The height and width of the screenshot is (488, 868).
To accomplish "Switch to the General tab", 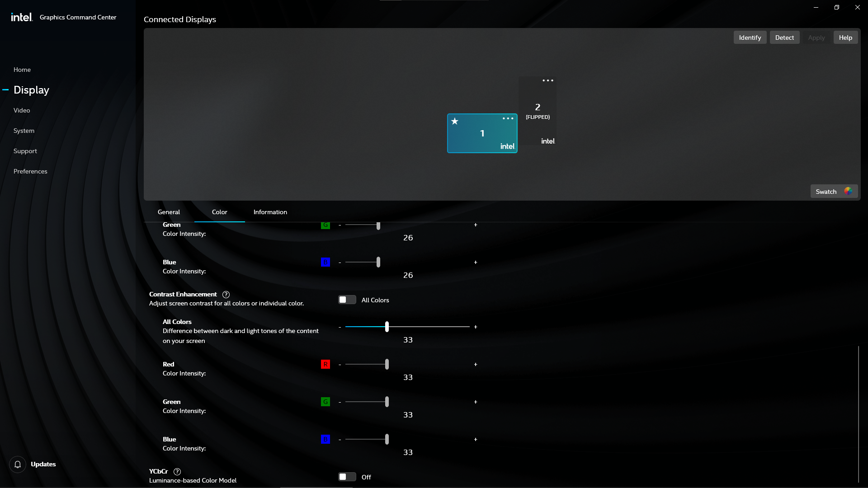I will coord(168,212).
